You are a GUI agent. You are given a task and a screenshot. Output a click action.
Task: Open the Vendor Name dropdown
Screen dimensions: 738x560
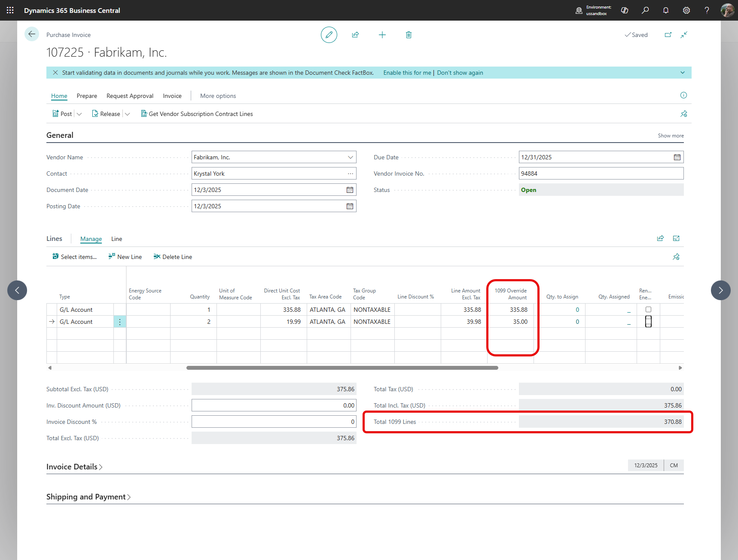click(351, 157)
